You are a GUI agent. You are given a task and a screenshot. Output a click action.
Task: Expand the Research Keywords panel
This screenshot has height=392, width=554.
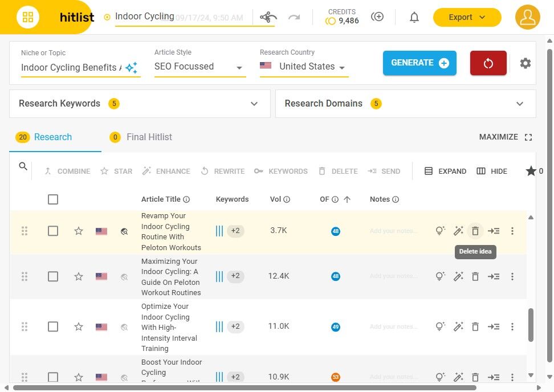pyautogui.click(x=140, y=104)
